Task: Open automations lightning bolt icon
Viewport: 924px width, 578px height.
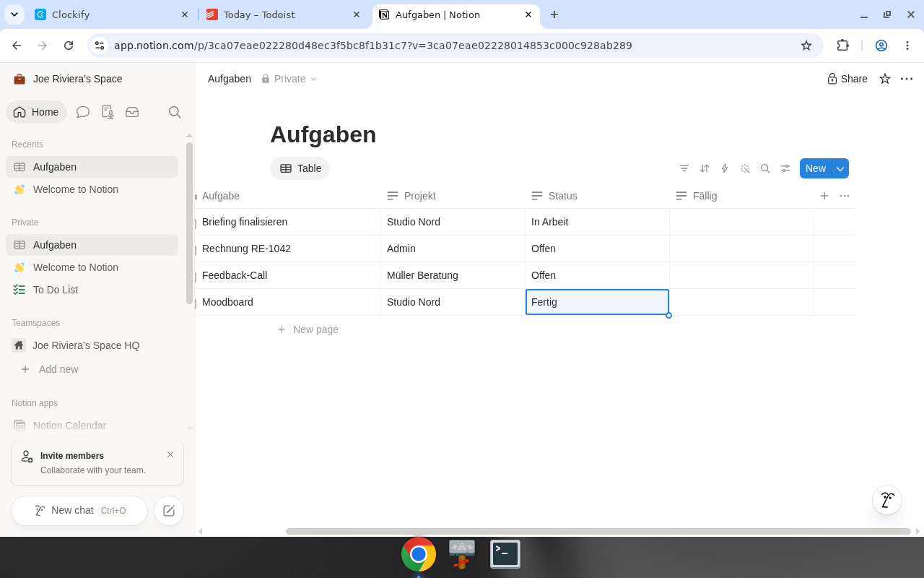Action: (x=725, y=168)
